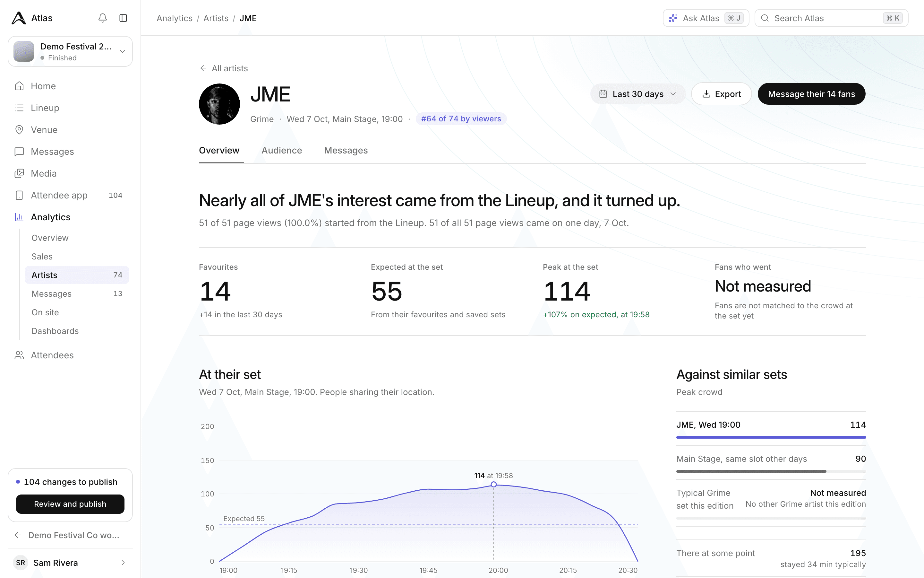
Task: Click the Ask Atlas sparkle icon
Action: pos(673,18)
